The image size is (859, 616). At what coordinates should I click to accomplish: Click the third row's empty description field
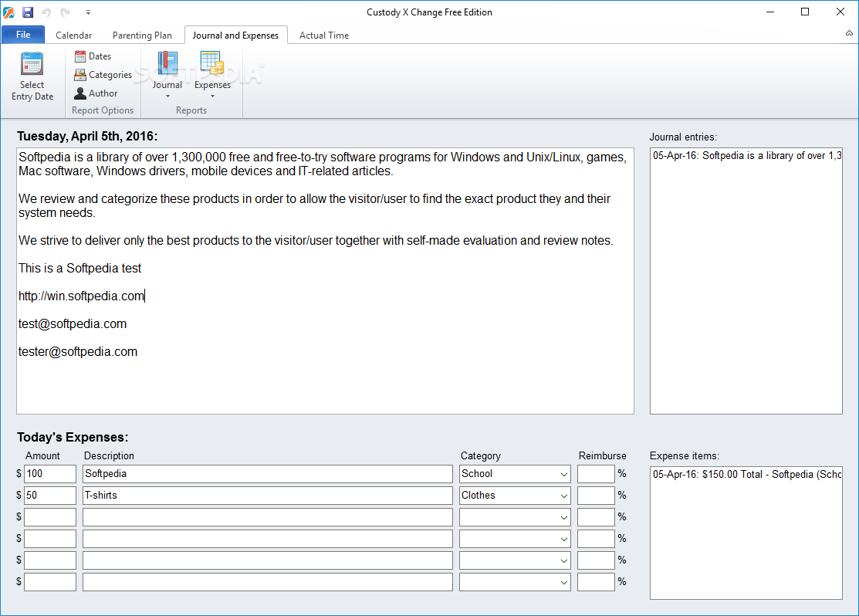point(267,516)
